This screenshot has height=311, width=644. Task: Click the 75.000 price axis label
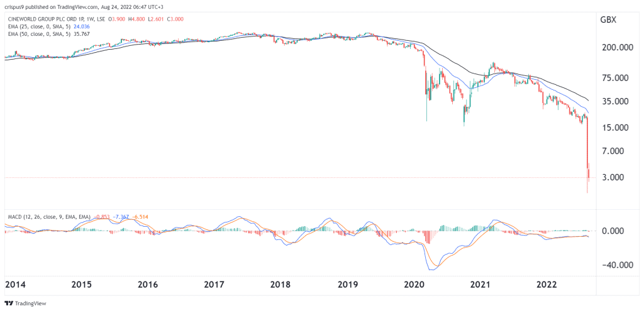616,78
